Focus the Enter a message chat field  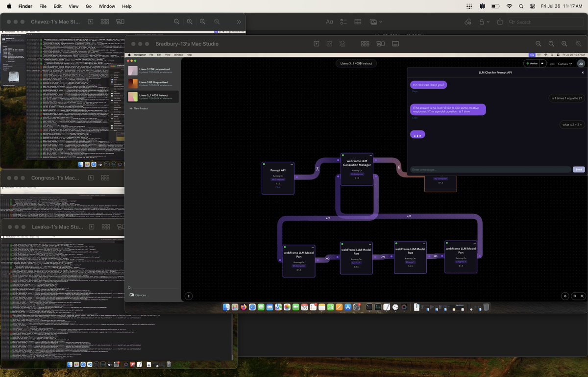(490, 170)
